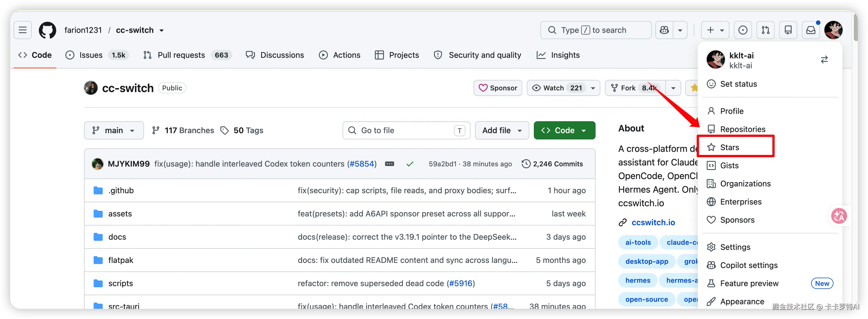This screenshot has width=868, height=319.
Task: Open the flatpak folder
Action: pyautogui.click(x=121, y=260)
